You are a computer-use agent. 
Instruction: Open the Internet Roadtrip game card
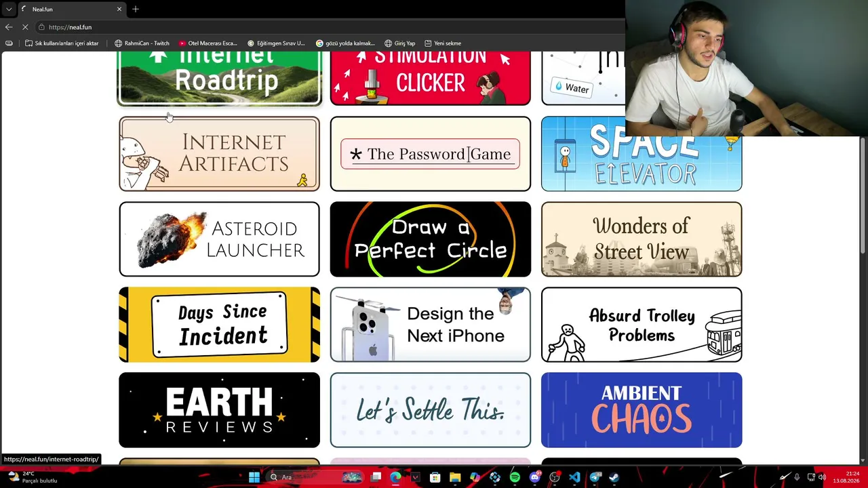[219, 78]
